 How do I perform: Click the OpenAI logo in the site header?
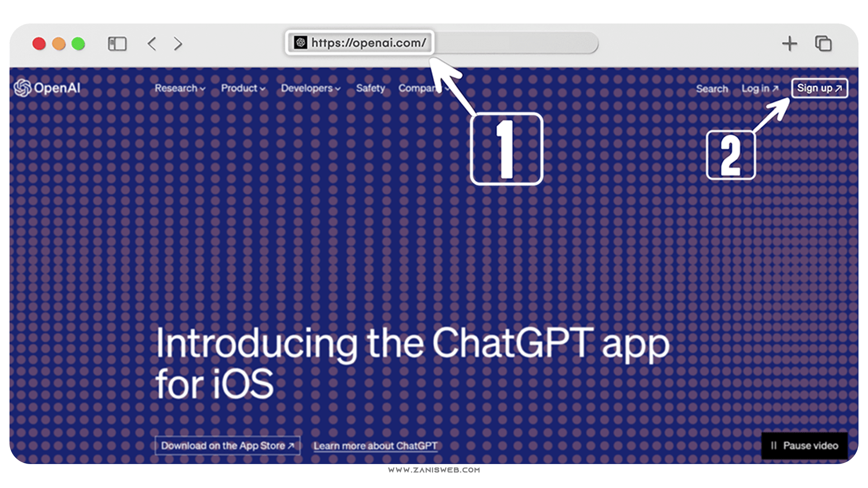(x=47, y=88)
